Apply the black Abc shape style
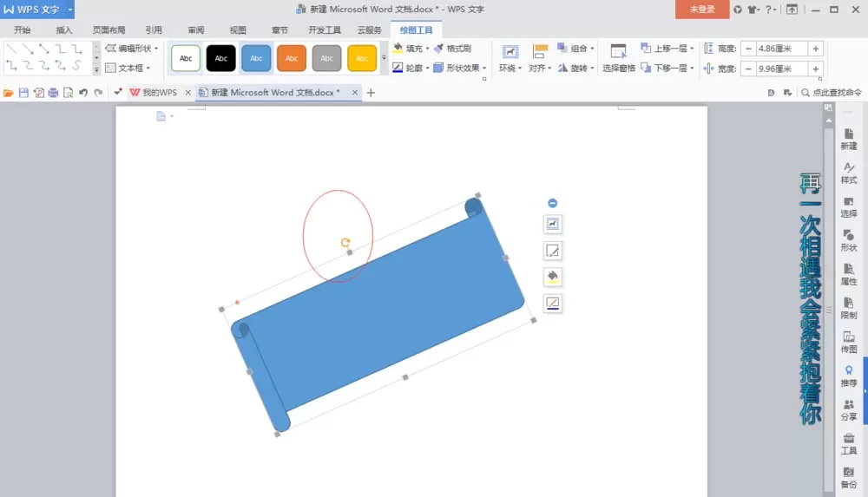The image size is (868, 497). point(220,58)
